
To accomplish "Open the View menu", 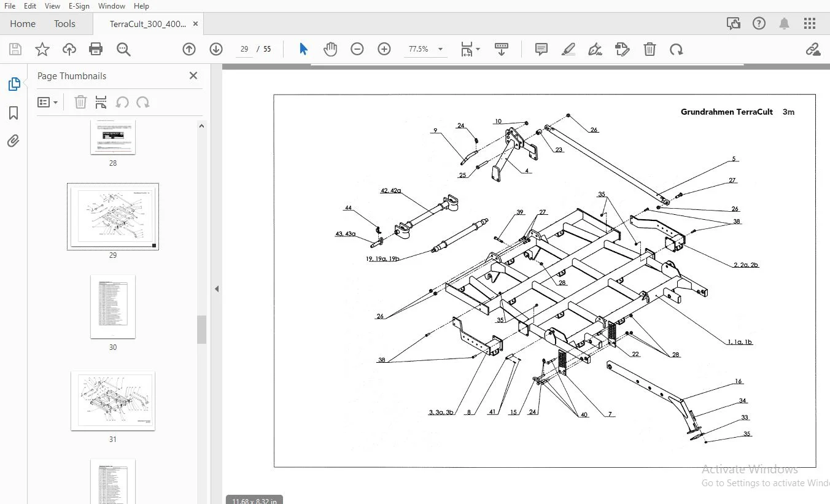I will tap(52, 6).
